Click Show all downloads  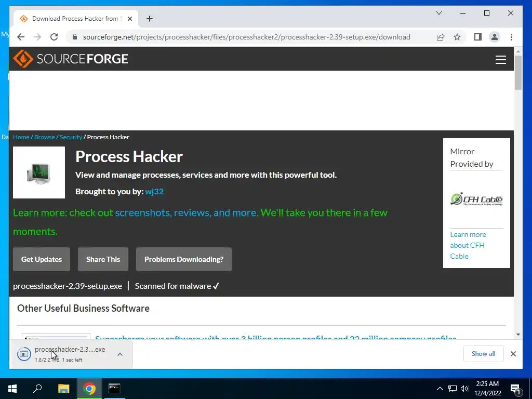[x=484, y=353]
